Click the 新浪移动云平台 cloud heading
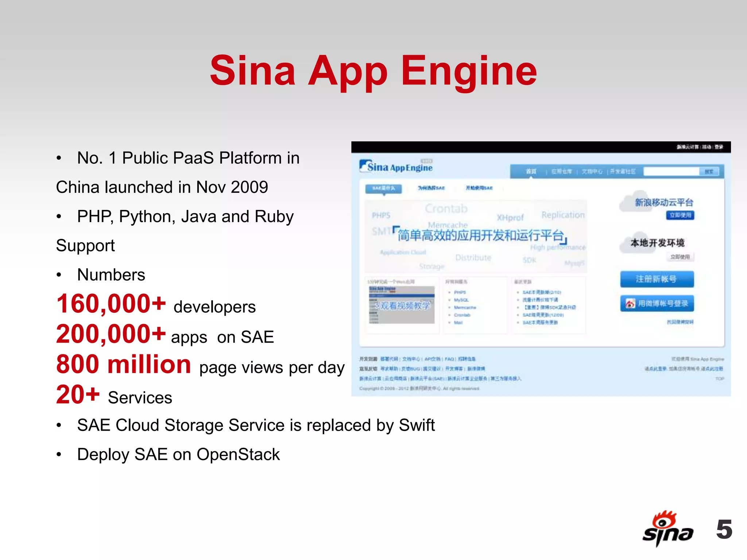This screenshot has height=560, width=747. [664, 202]
